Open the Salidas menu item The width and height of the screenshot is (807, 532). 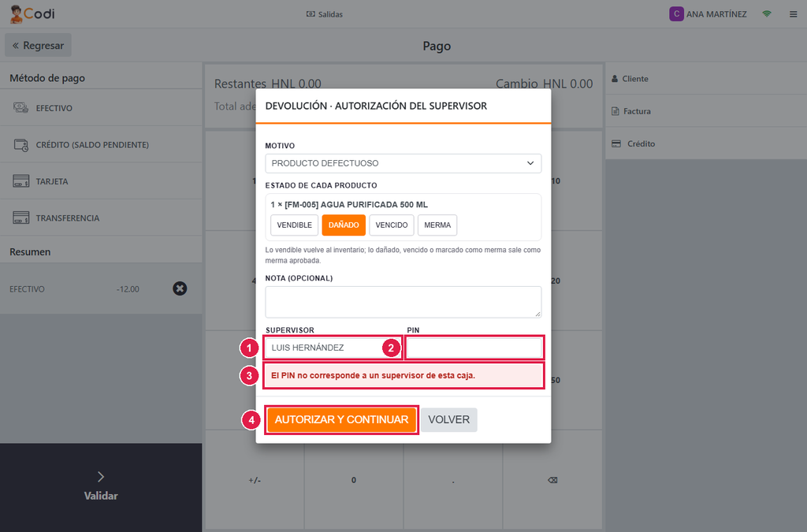coord(325,14)
